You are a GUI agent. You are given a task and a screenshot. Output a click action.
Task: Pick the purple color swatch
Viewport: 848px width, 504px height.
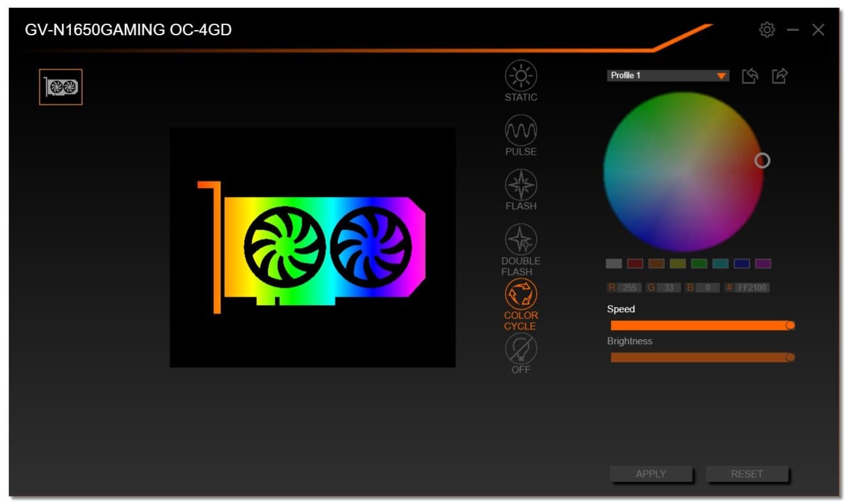pyautogui.click(x=763, y=264)
